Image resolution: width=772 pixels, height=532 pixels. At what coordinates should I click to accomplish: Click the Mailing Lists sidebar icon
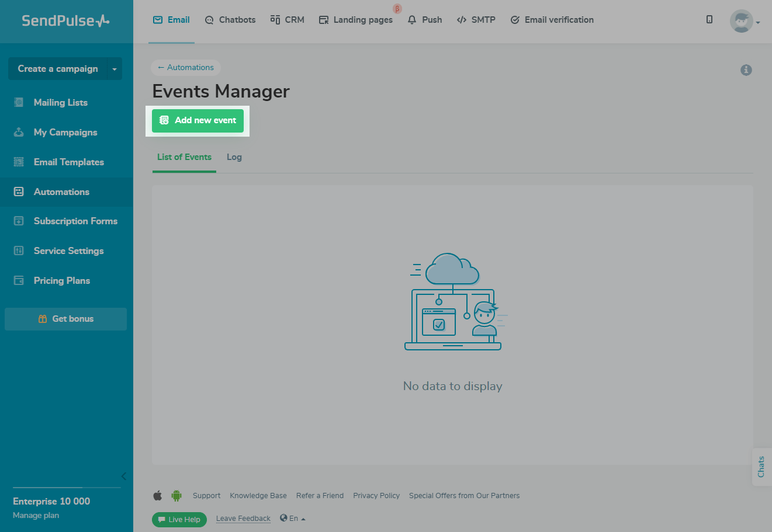(x=19, y=103)
